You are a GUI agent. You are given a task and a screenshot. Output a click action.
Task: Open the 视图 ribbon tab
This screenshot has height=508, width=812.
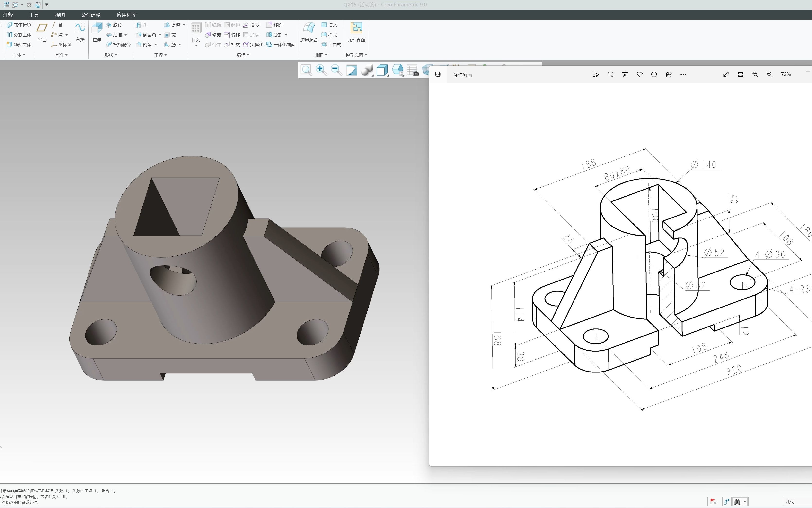click(x=60, y=15)
